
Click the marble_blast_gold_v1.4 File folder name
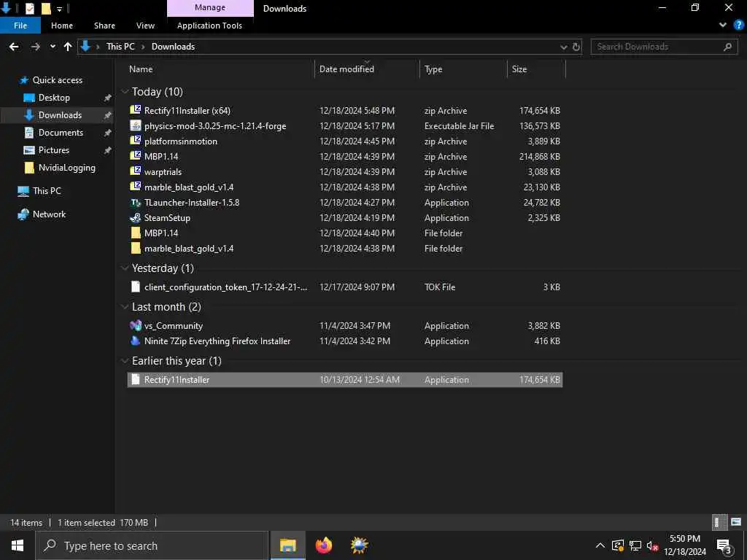(189, 248)
